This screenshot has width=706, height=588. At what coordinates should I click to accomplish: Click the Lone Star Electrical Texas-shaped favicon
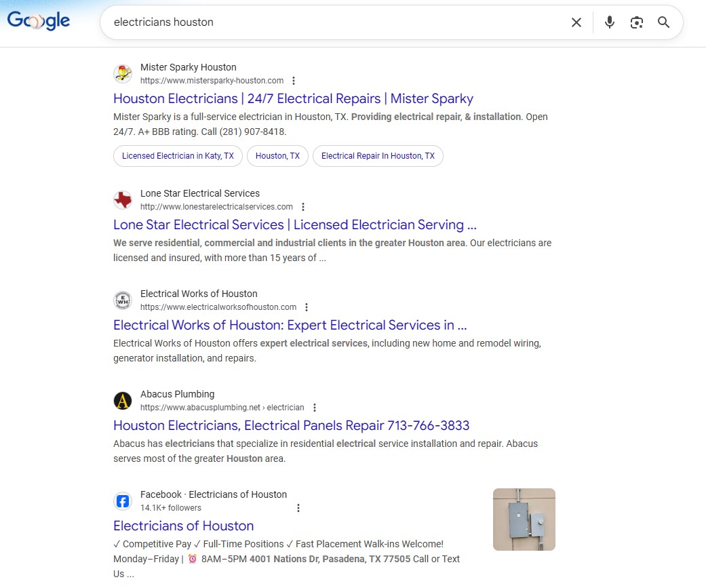(x=123, y=200)
